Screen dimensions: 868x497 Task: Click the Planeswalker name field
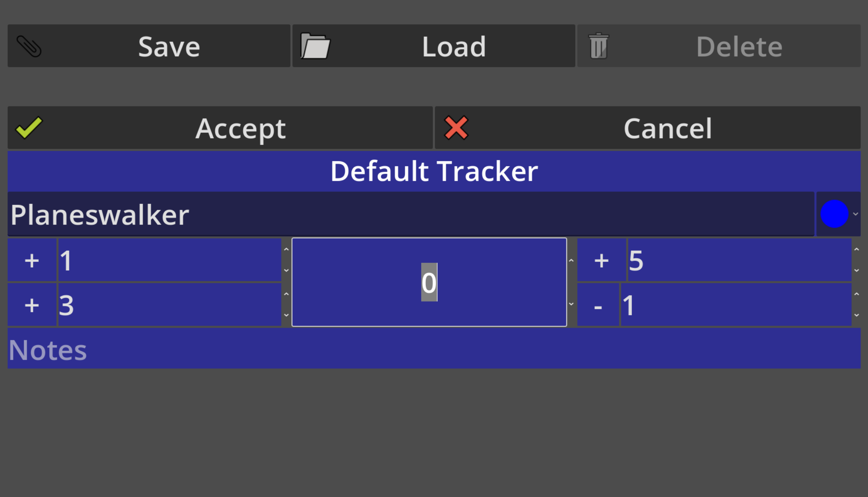point(411,214)
